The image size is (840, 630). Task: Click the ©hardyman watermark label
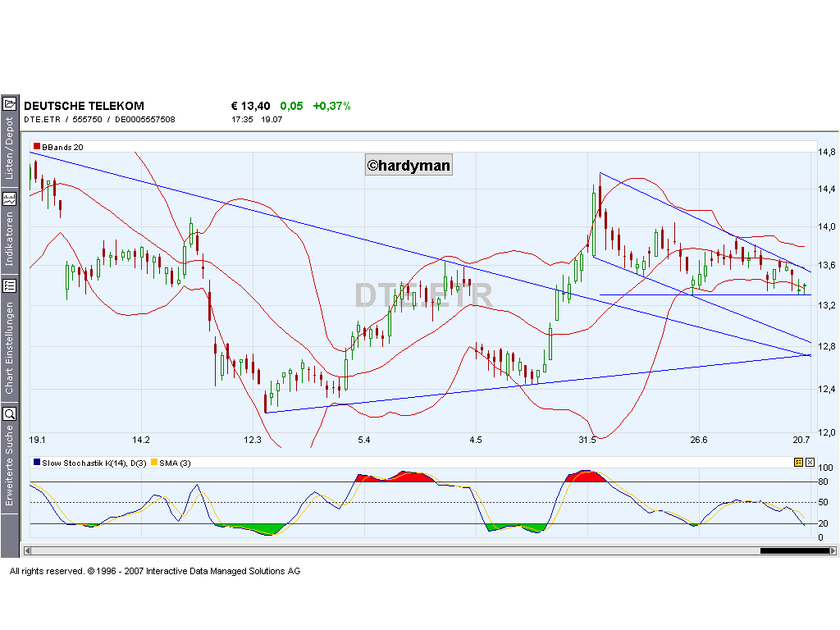pos(409,165)
